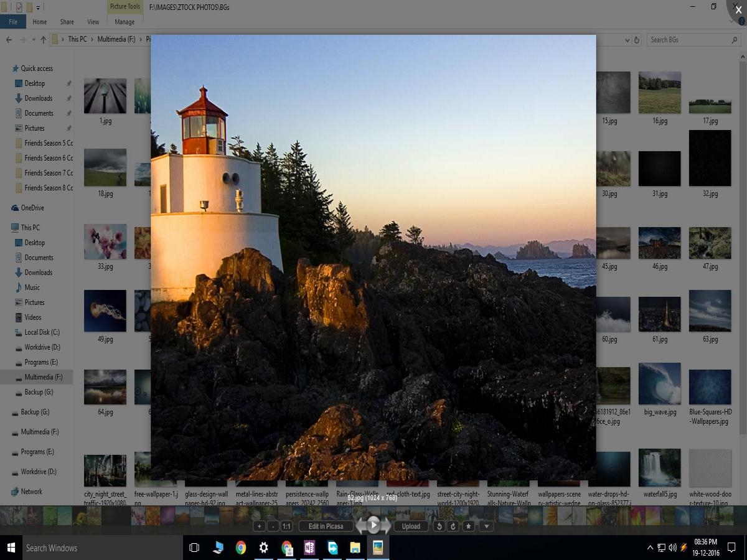Go to the previous photo

360,526
